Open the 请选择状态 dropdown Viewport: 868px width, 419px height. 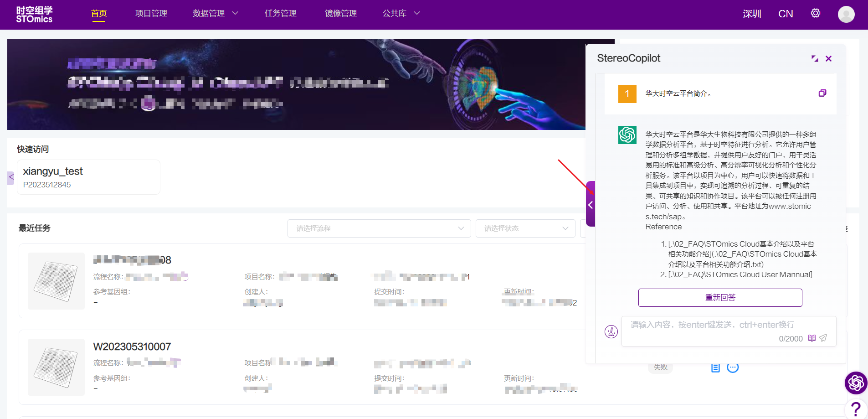coord(525,228)
